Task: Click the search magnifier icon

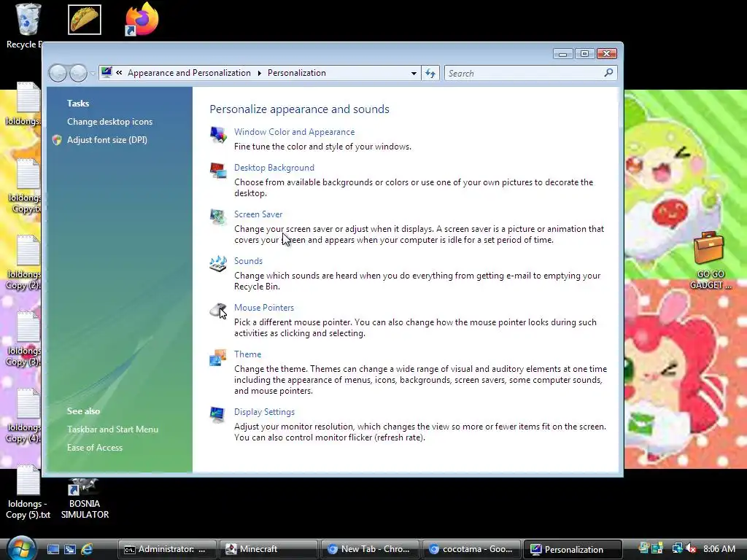Action: pyautogui.click(x=608, y=73)
